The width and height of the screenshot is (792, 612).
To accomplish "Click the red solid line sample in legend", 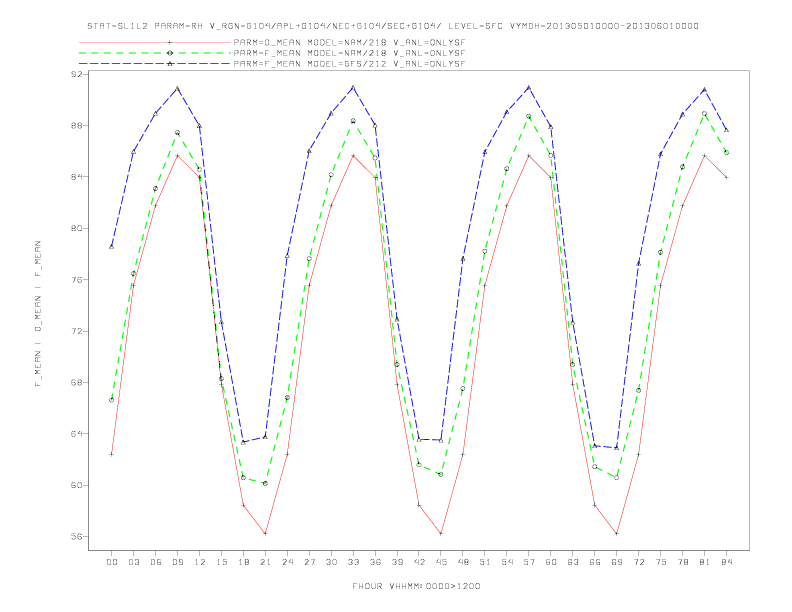I will (x=155, y=42).
